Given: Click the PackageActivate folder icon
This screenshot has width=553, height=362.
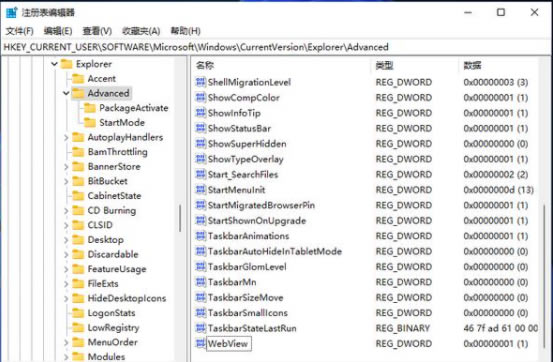Looking at the screenshot, I should (x=90, y=108).
